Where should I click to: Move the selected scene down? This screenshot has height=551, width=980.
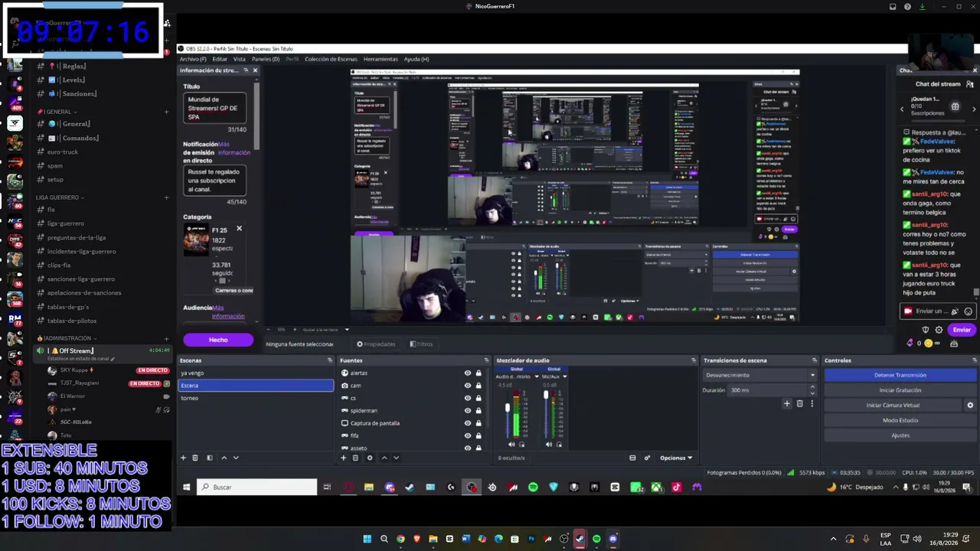pos(236,458)
